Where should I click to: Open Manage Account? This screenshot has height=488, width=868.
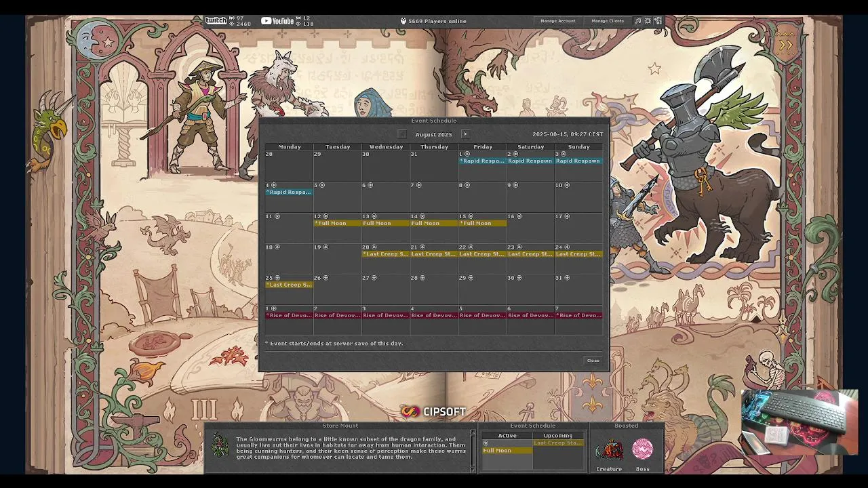tap(557, 21)
